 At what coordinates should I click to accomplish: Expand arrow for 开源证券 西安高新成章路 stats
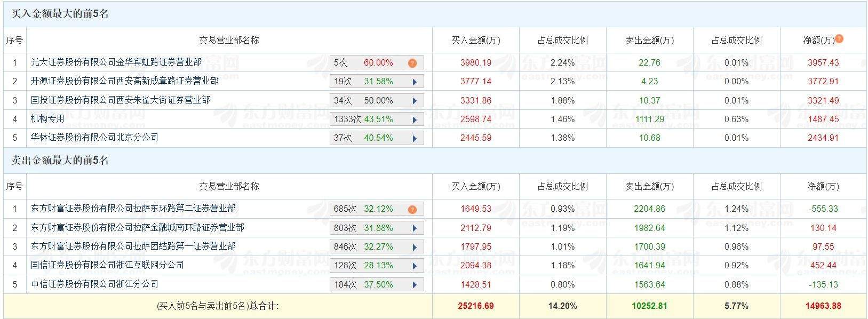pyautogui.click(x=414, y=82)
